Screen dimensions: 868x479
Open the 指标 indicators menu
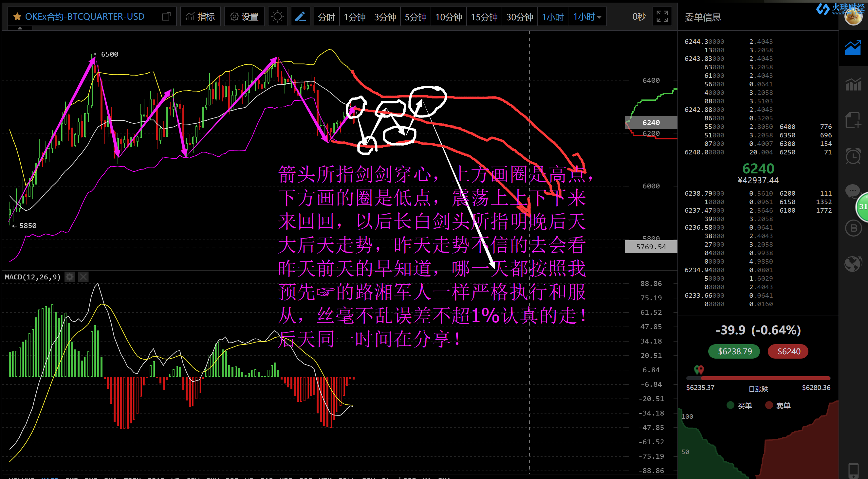point(200,16)
